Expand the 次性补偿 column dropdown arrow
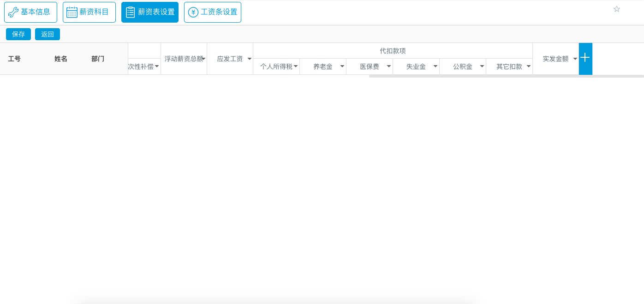 point(157,67)
